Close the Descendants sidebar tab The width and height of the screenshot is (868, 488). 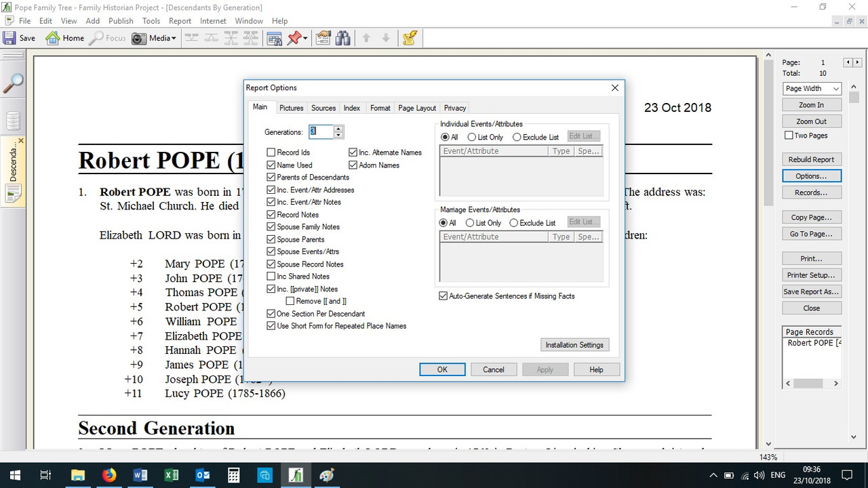pos(21,141)
